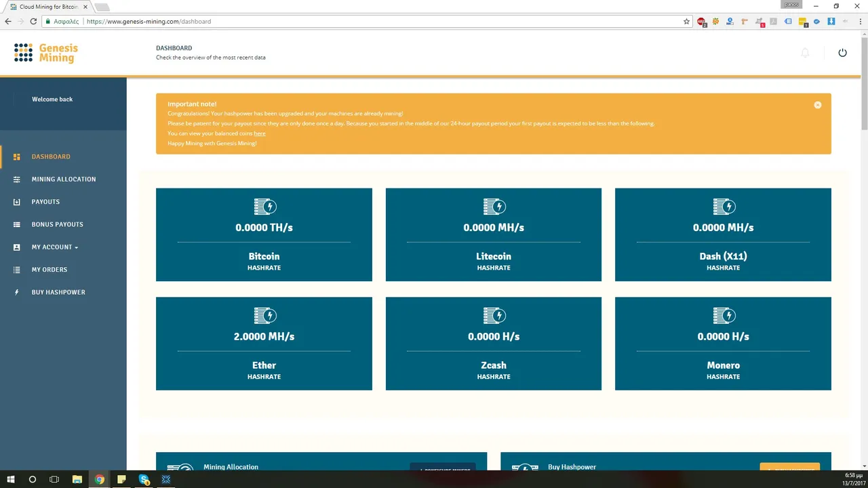Image resolution: width=868 pixels, height=488 pixels.
Task: Click the Dash (X11) card title
Action: [724, 256]
